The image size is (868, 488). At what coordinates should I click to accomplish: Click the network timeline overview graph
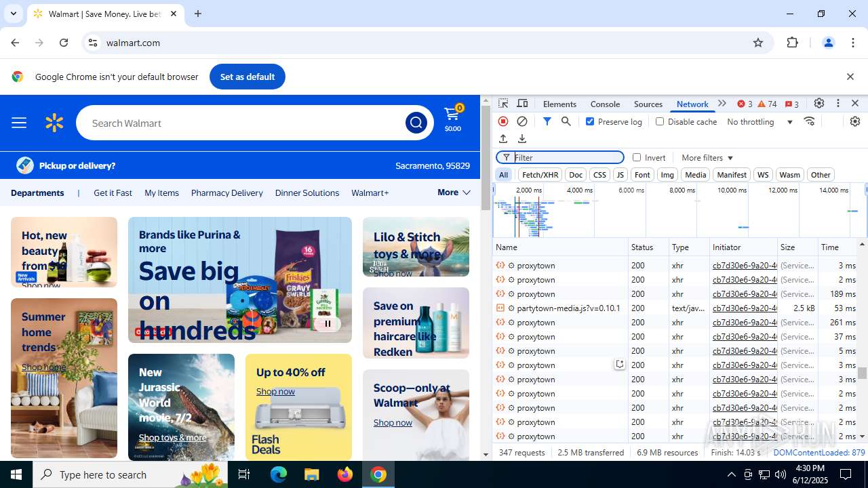(679, 211)
